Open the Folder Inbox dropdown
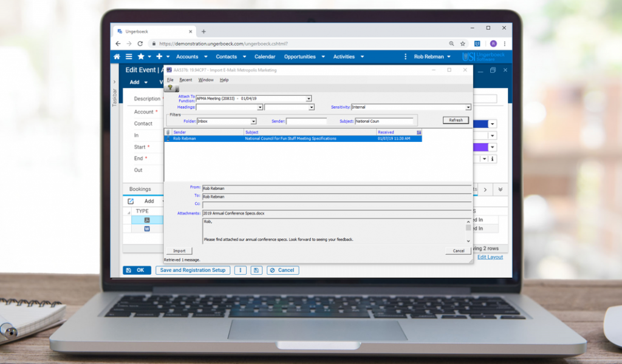The height and width of the screenshot is (364, 622). point(253,121)
